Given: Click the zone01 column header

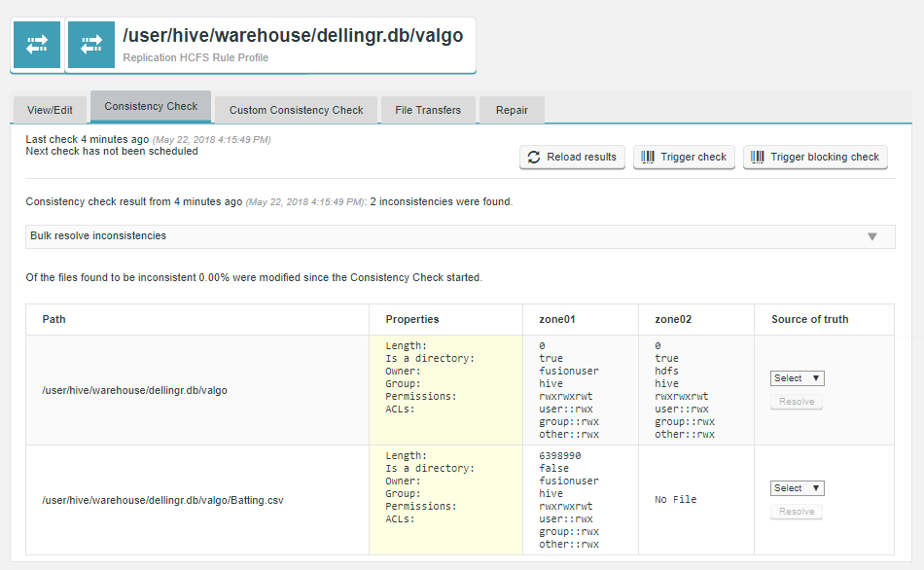Looking at the screenshot, I should 557,319.
